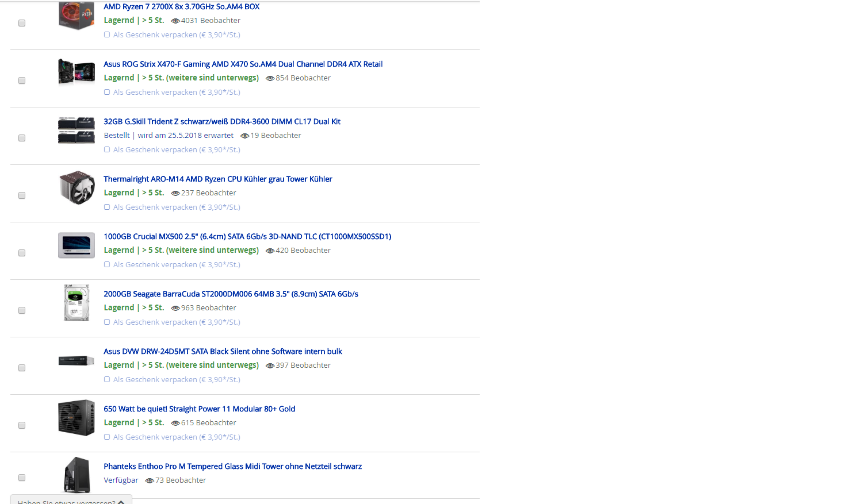This screenshot has height=504, width=853.
Task: Open Phanteks Enthoo Pro M case link
Action: tap(232, 467)
